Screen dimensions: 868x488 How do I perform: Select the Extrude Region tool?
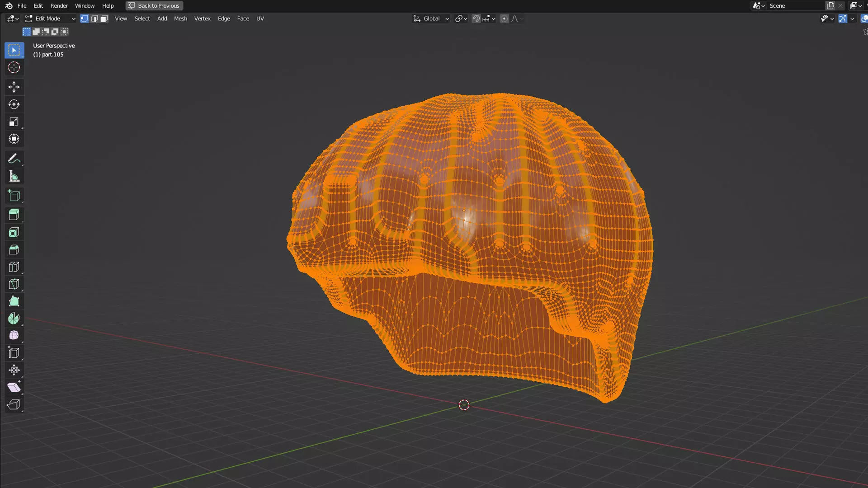coord(14,215)
